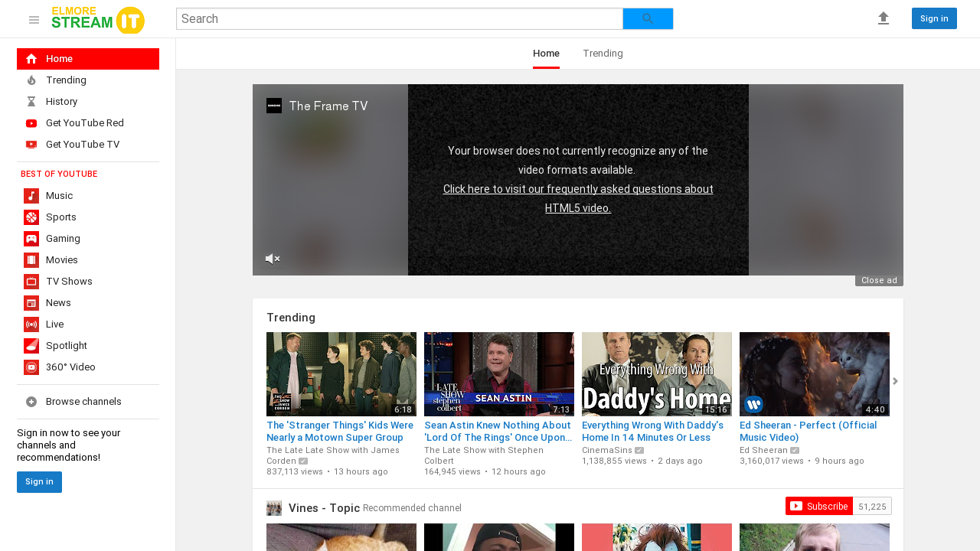Image resolution: width=980 pixels, height=551 pixels.
Task: Switch to the Home tab
Action: coord(546,54)
